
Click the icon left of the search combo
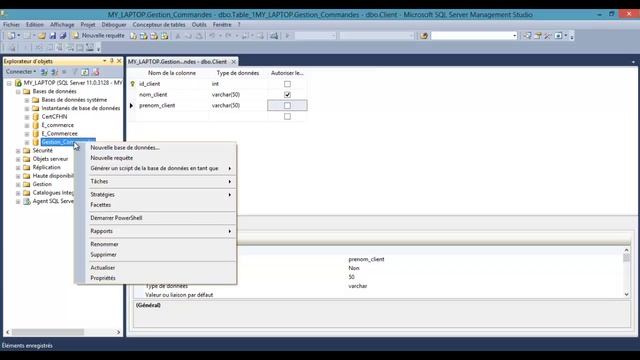tap(424, 36)
